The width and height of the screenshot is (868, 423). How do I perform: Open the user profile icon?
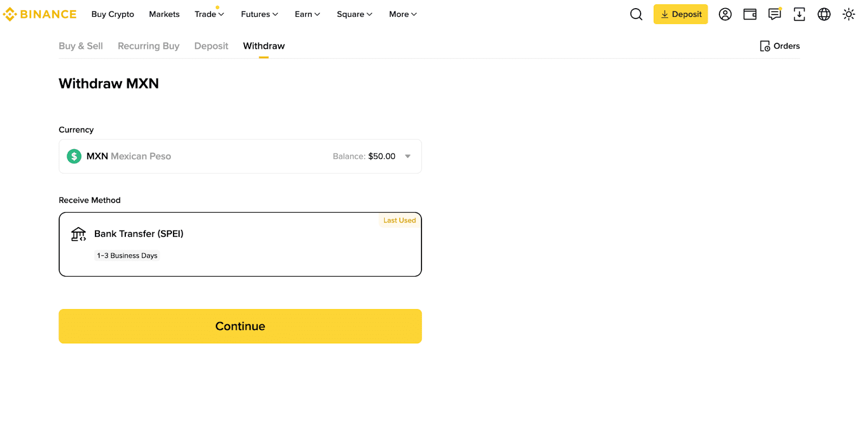(725, 14)
